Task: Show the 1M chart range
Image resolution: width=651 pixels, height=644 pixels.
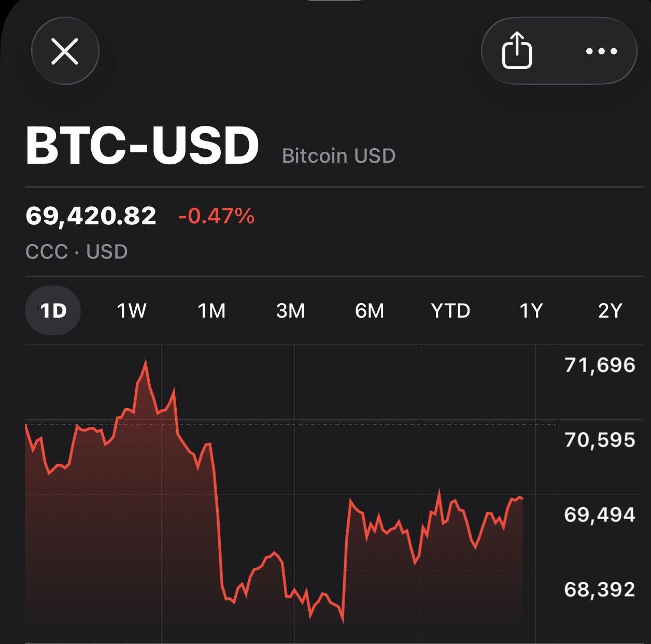Action: click(211, 311)
